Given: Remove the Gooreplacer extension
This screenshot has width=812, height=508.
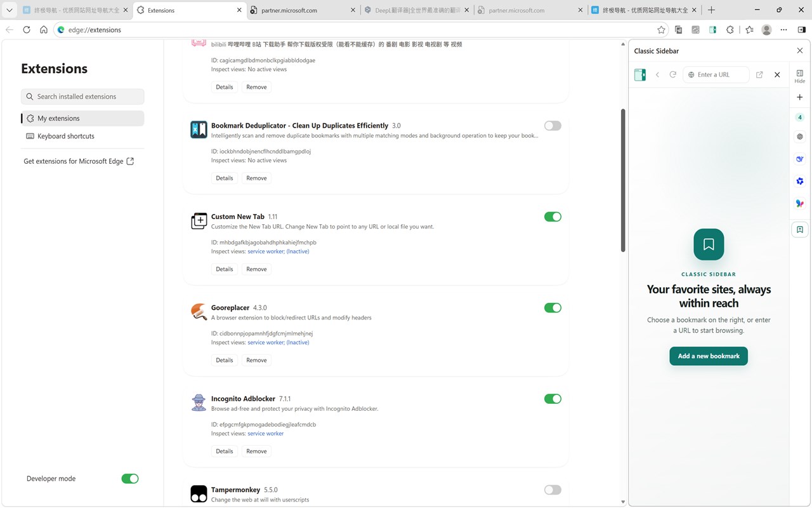Looking at the screenshot, I should pos(256,360).
